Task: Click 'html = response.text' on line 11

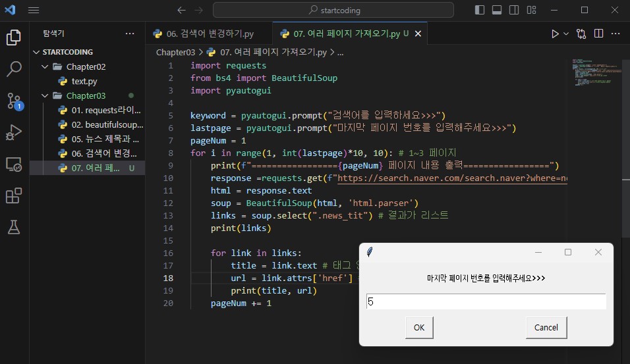Action: (x=261, y=191)
